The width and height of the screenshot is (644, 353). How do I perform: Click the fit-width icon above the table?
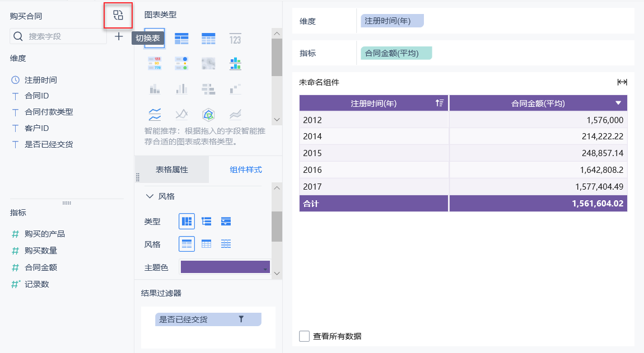622,82
